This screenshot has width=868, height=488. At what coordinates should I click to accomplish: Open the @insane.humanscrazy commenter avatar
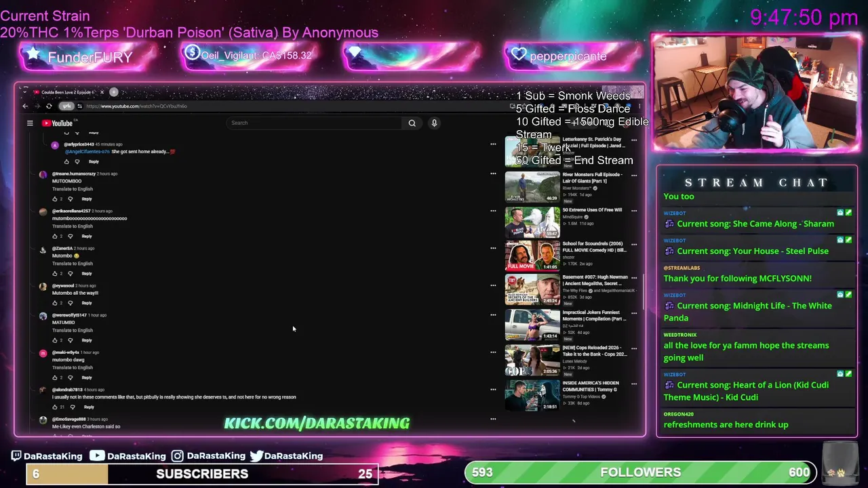click(43, 175)
